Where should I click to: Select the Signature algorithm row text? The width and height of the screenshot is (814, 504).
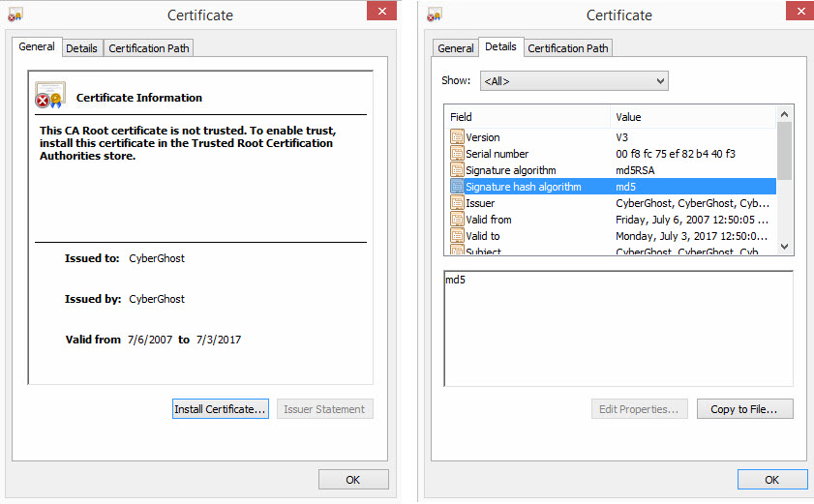(x=511, y=170)
